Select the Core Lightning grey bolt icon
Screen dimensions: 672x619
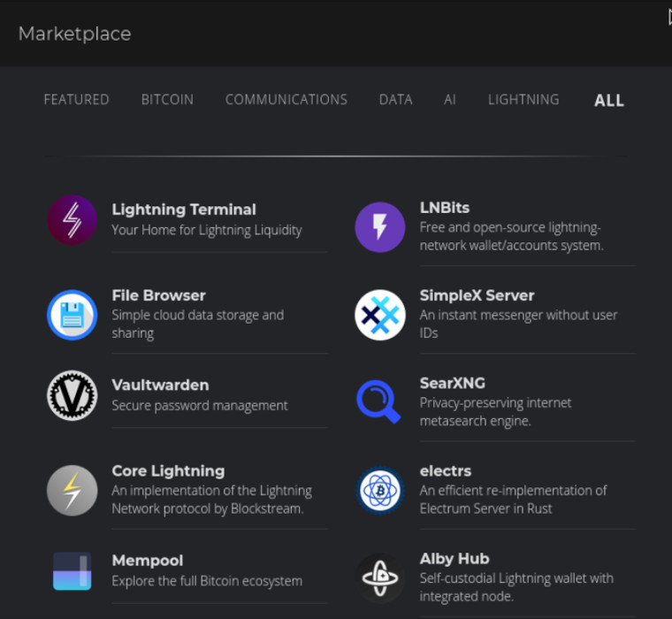click(x=72, y=491)
